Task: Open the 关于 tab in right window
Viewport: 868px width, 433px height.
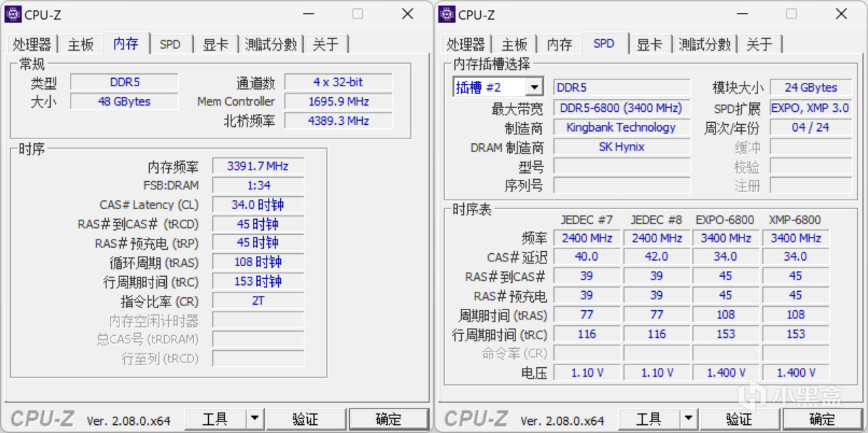Action: [759, 44]
